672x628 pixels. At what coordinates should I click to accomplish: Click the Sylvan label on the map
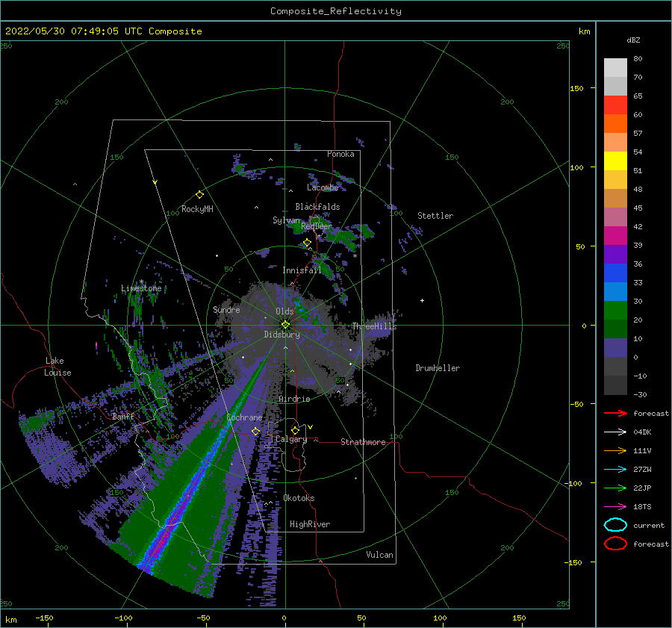tap(286, 220)
